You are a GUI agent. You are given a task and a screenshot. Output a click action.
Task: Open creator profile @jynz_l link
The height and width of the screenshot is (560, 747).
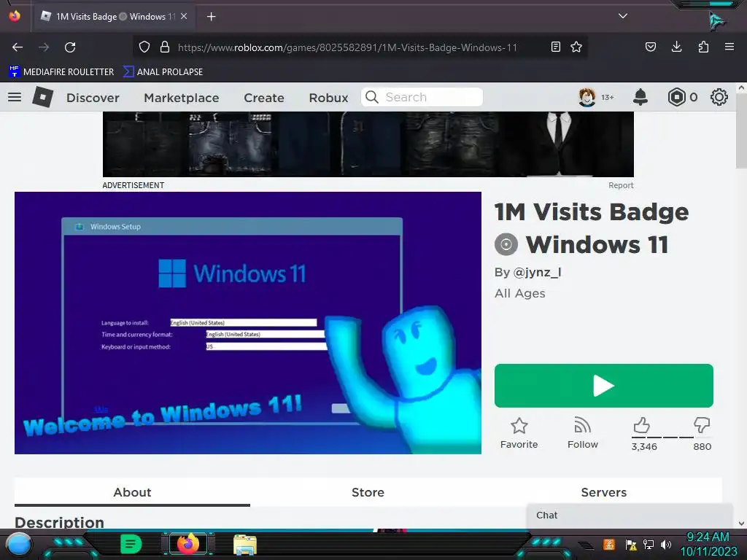click(537, 273)
